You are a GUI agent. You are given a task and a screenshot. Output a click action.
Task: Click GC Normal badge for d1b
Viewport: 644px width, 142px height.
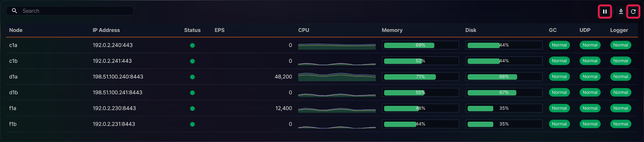[x=559, y=93]
